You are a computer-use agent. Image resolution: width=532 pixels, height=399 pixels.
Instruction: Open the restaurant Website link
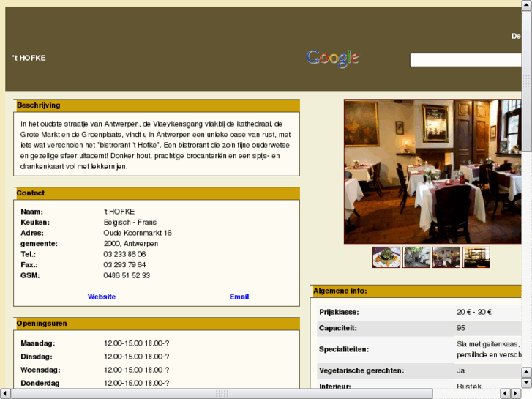[x=102, y=297]
